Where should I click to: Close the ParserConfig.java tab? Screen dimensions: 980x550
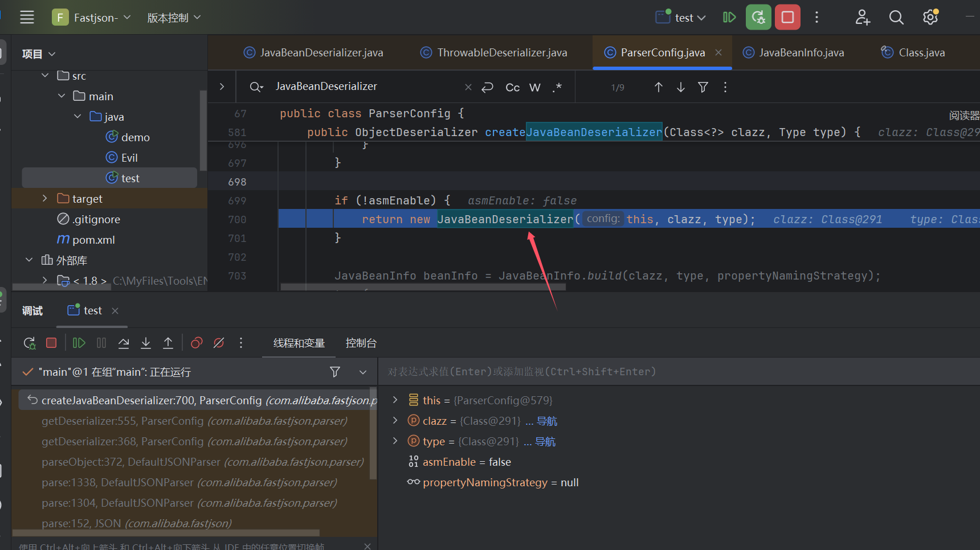[718, 52]
